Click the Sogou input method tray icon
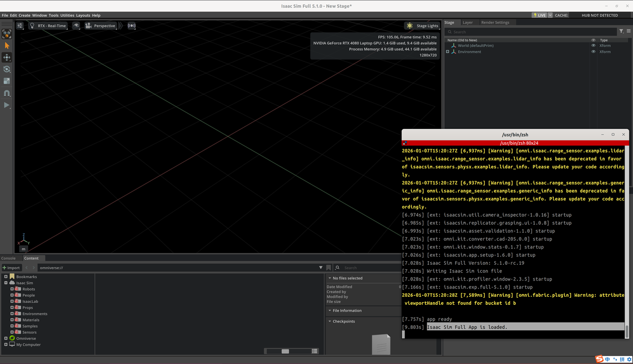This screenshot has height=364, width=633. click(x=599, y=359)
